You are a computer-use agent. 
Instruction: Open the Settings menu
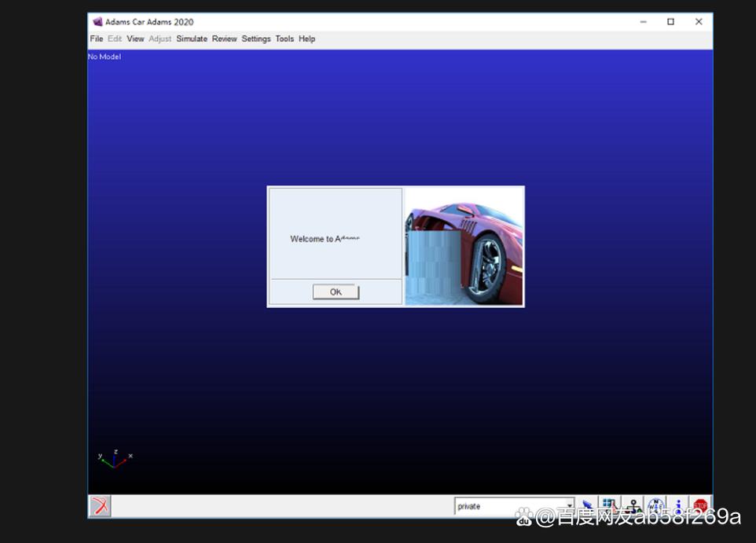(256, 39)
